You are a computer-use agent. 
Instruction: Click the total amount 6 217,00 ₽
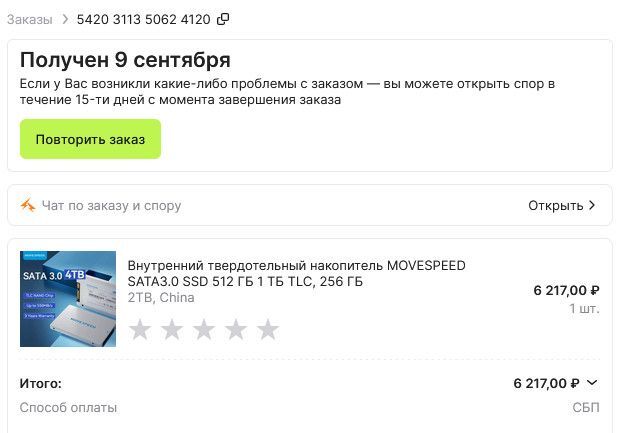pyautogui.click(x=546, y=383)
